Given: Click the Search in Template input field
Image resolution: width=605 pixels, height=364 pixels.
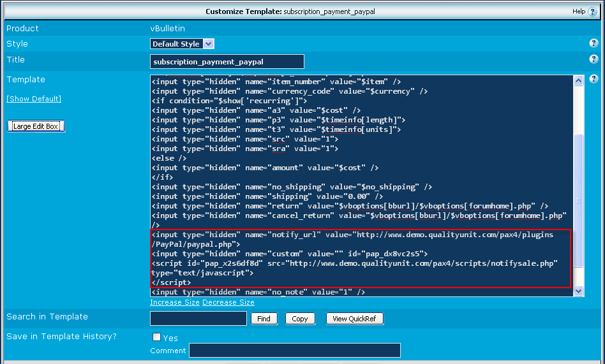Looking at the screenshot, I should coord(198,319).
